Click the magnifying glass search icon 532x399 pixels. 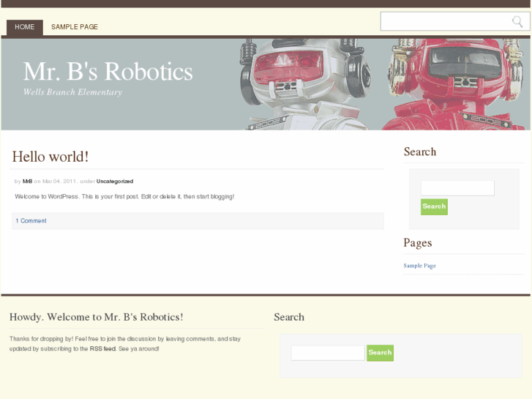[517, 22]
